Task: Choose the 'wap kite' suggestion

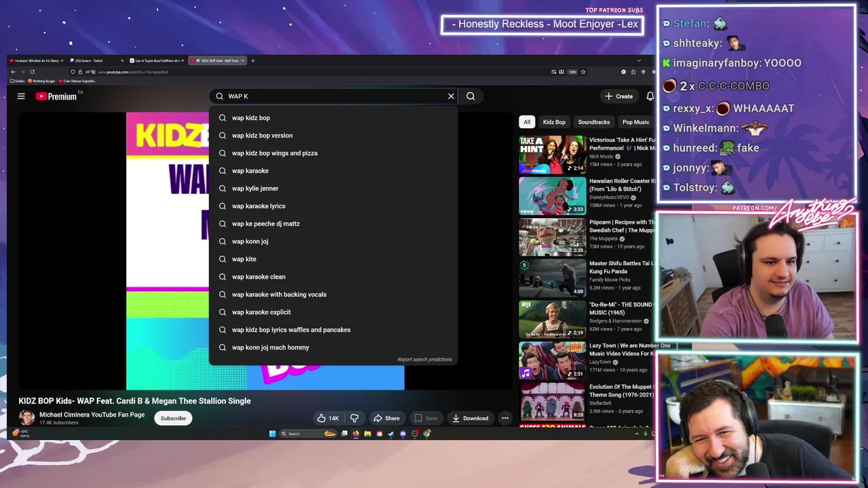Action: pyautogui.click(x=333, y=259)
